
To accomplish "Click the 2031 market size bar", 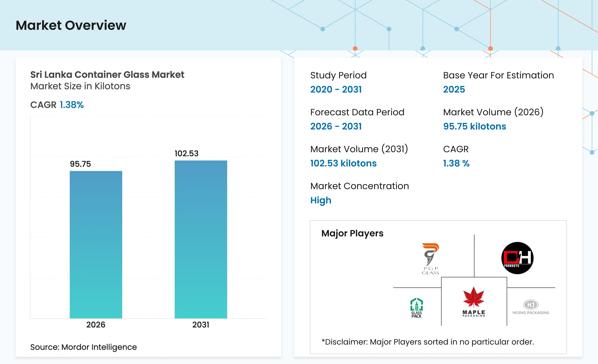I will [201, 239].
